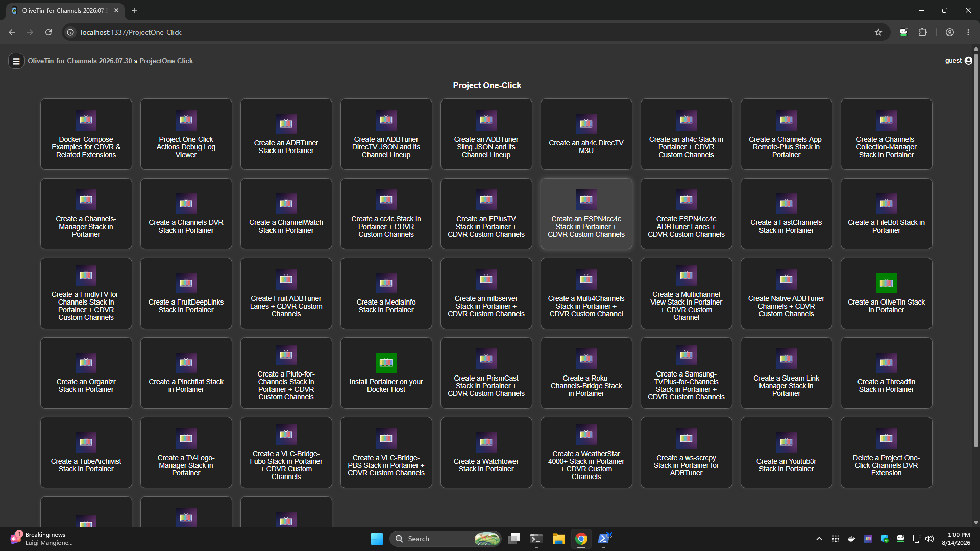Open a new browser tab
Viewport: 980px width, 551px height.
tap(135, 10)
